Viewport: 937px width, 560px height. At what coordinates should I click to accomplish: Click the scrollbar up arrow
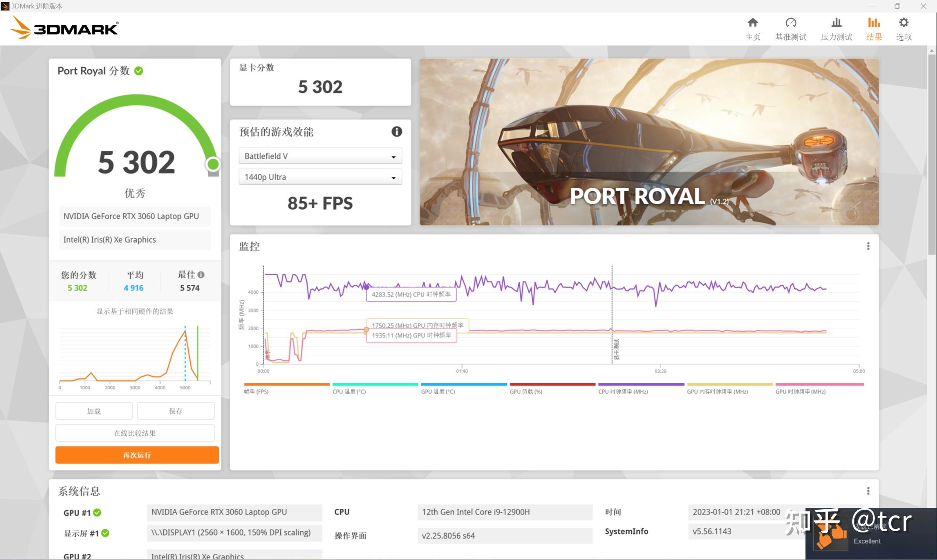(931, 50)
